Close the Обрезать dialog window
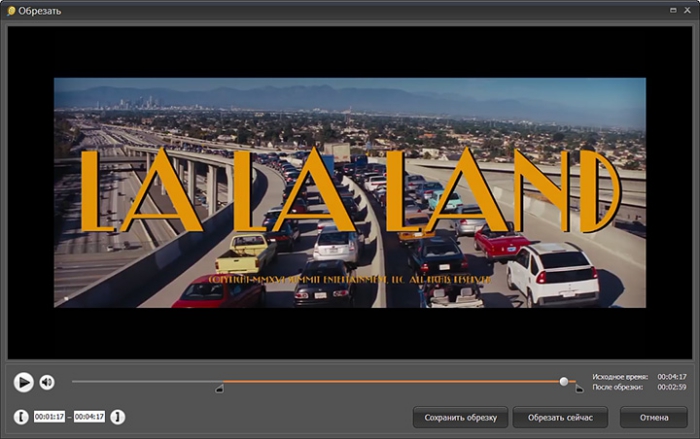 point(688,10)
